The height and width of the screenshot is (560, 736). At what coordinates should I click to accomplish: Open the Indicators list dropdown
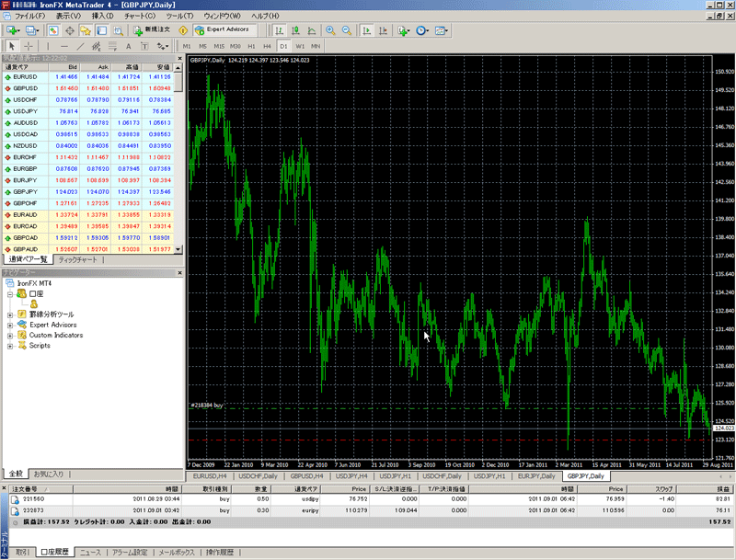[404, 30]
